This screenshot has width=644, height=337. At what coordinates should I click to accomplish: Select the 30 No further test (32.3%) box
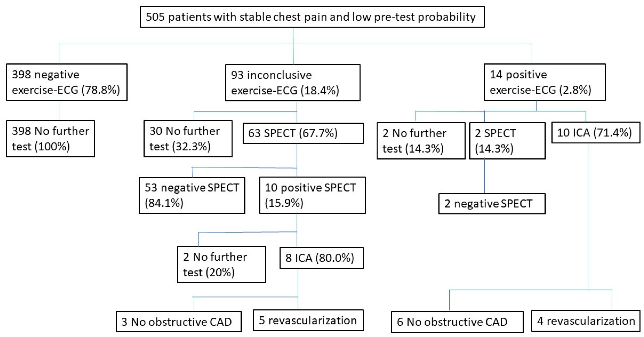pos(188,139)
